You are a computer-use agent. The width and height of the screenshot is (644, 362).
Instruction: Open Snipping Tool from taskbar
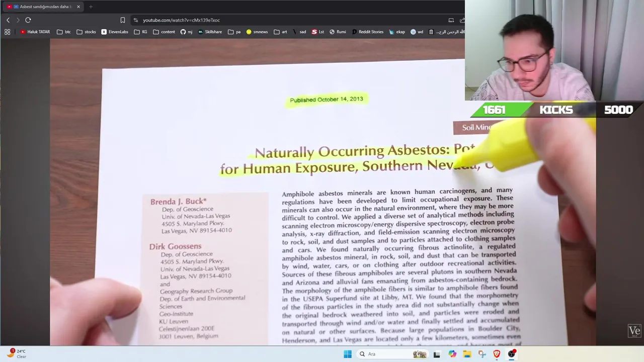482,354
